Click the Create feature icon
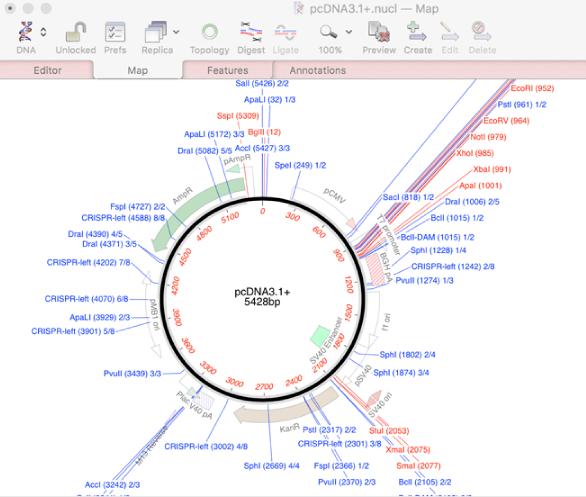Image resolution: width=586 pixels, height=497 pixels. (x=417, y=32)
